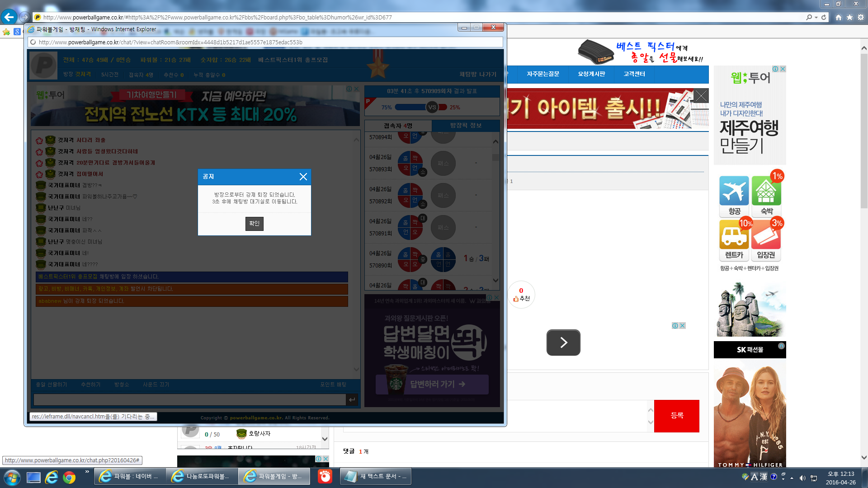
Task: Click the volume speaker icon in the system tray
Action: [x=802, y=478]
